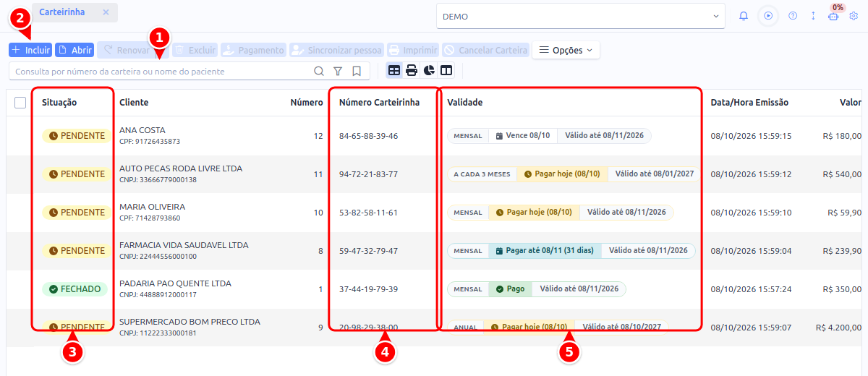
Task: Click Cancelar Carteira button
Action: (x=485, y=51)
